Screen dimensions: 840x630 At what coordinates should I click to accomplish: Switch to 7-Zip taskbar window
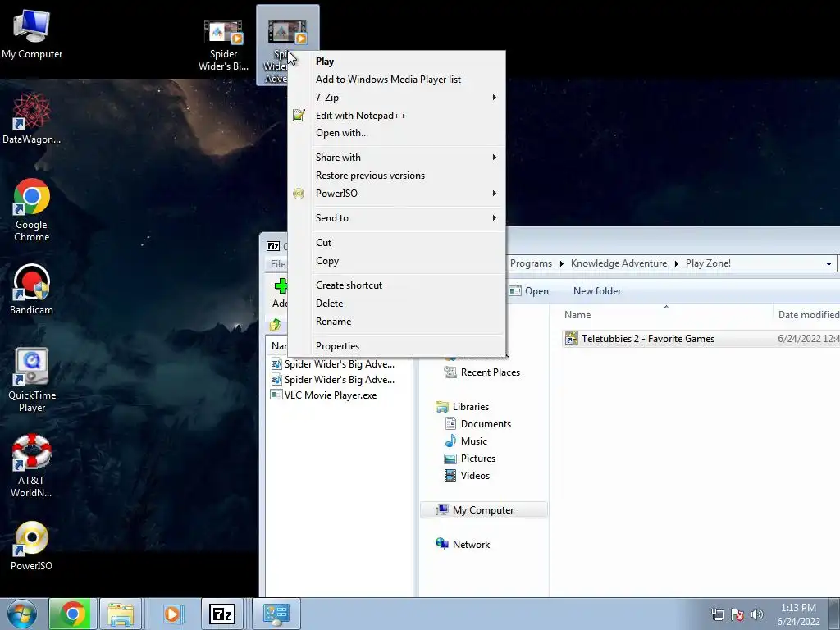[x=222, y=614]
